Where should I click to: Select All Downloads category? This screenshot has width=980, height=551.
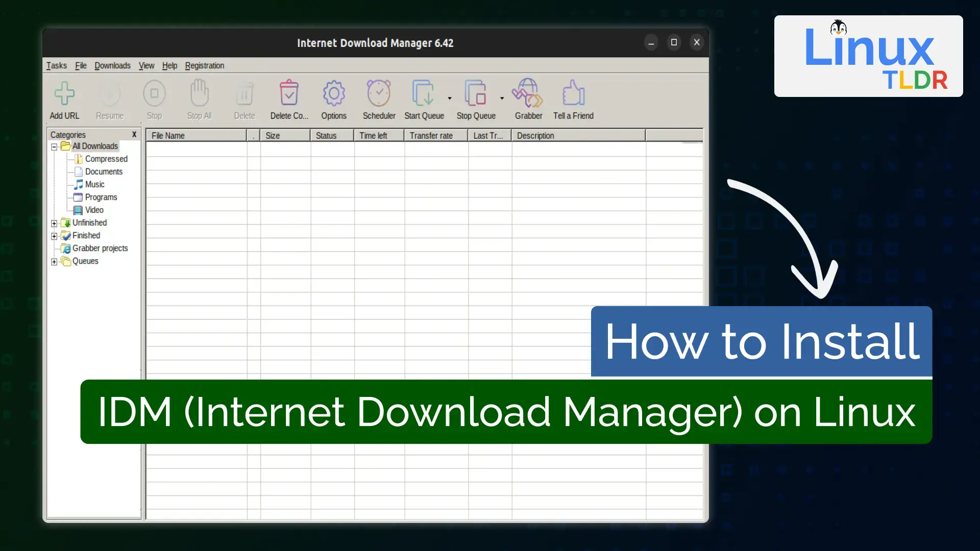[x=95, y=146]
